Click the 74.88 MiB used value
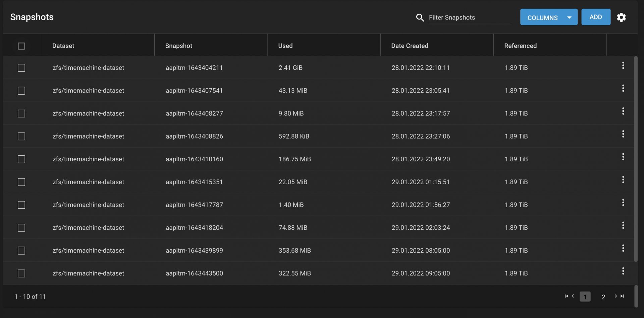Screen dimensions: 644x318 293,228
